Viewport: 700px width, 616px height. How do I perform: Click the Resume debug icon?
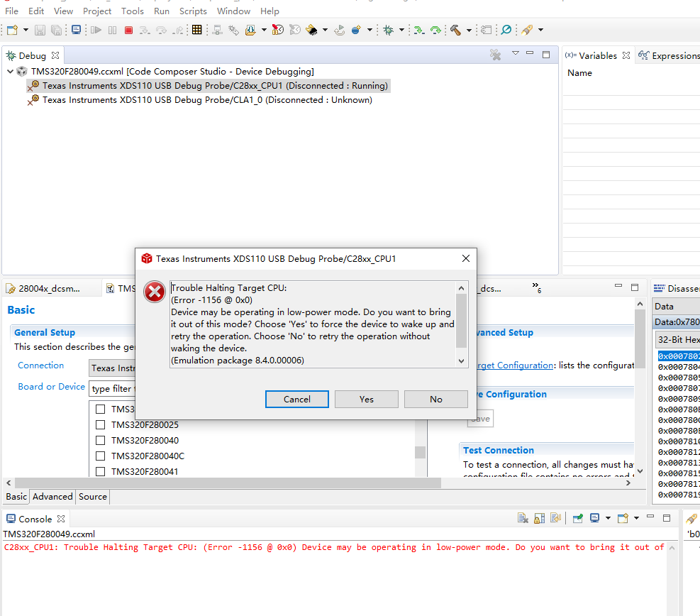[x=96, y=30]
